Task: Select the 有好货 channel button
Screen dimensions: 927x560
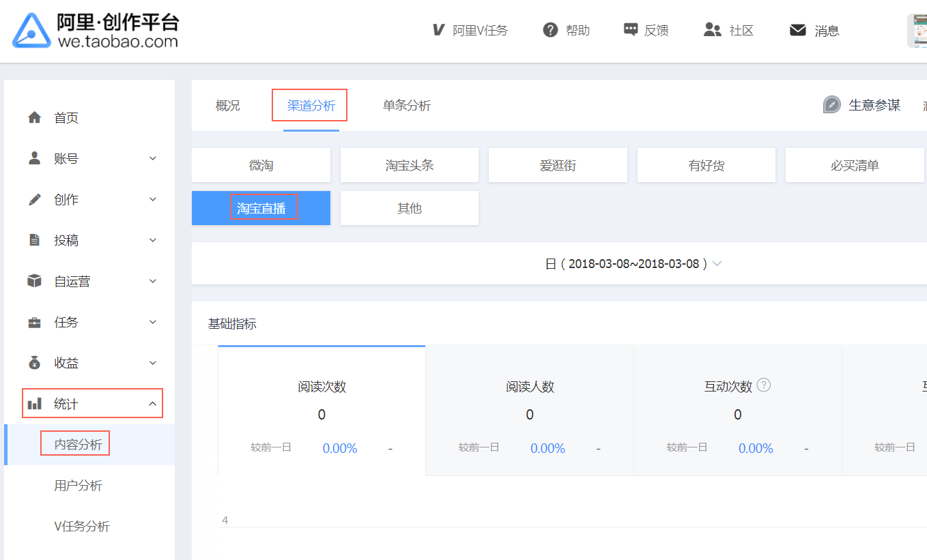Action: (707, 165)
